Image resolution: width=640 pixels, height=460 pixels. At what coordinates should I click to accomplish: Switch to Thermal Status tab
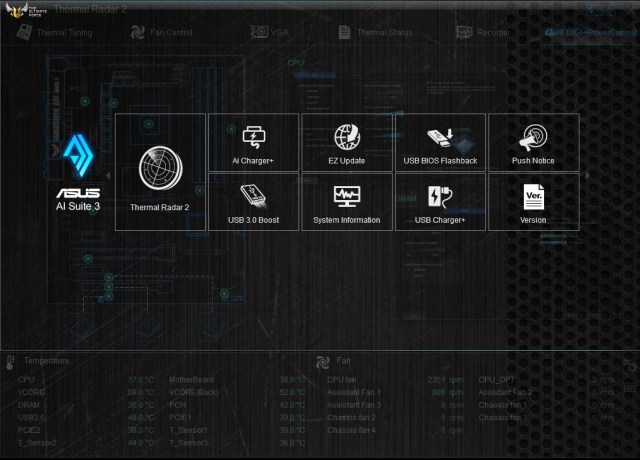(x=376, y=32)
